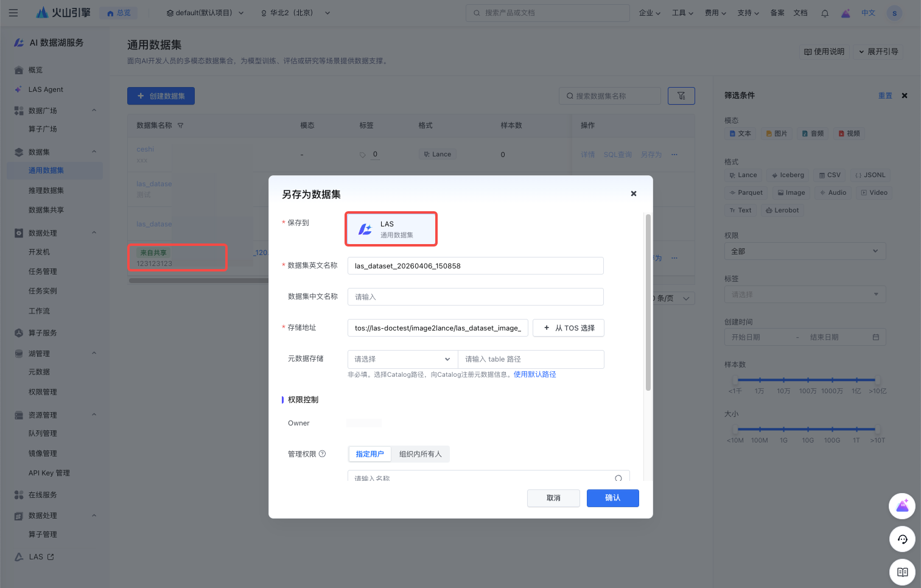Toggle the Lance format filter tag

(x=743, y=175)
